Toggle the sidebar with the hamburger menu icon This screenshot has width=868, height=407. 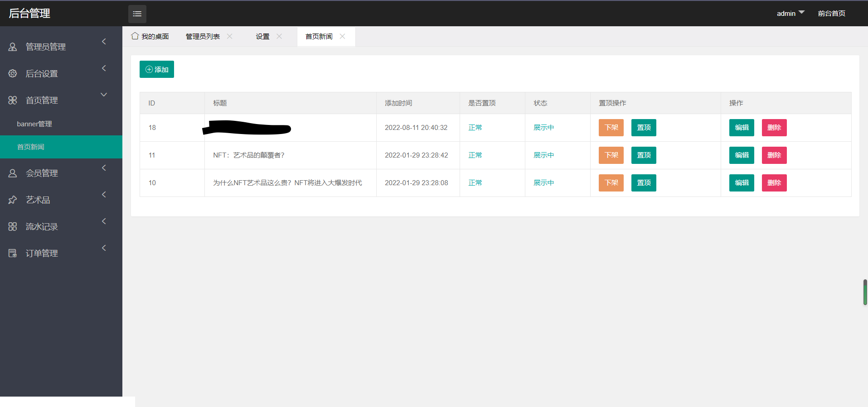(x=137, y=14)
